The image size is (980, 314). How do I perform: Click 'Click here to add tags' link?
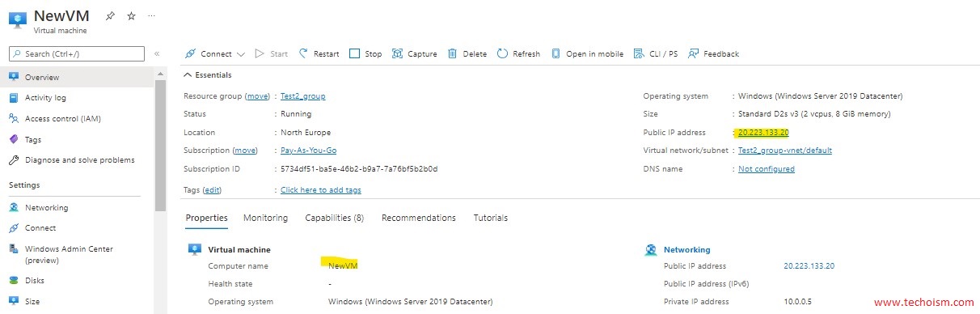(321, 189)
